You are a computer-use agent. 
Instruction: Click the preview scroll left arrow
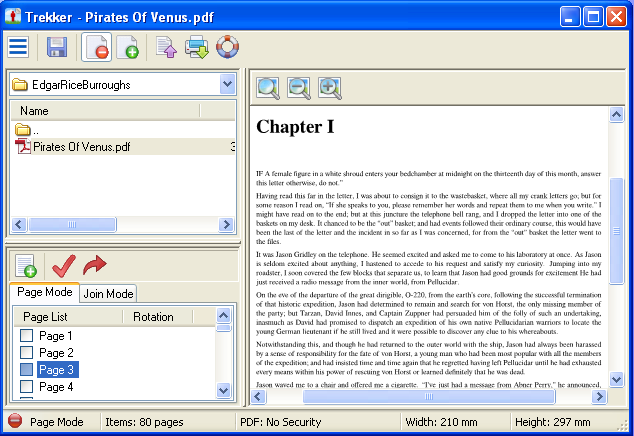tap(258, 397)
